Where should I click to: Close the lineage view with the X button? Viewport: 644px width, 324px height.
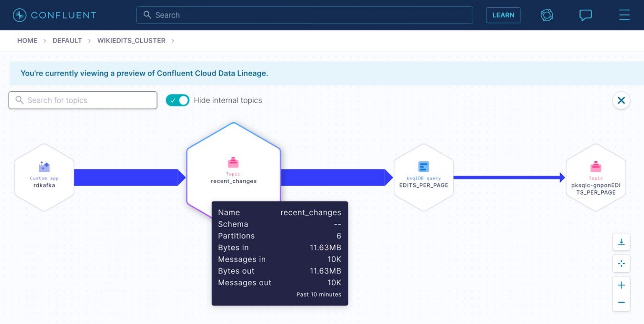[621, 100]
